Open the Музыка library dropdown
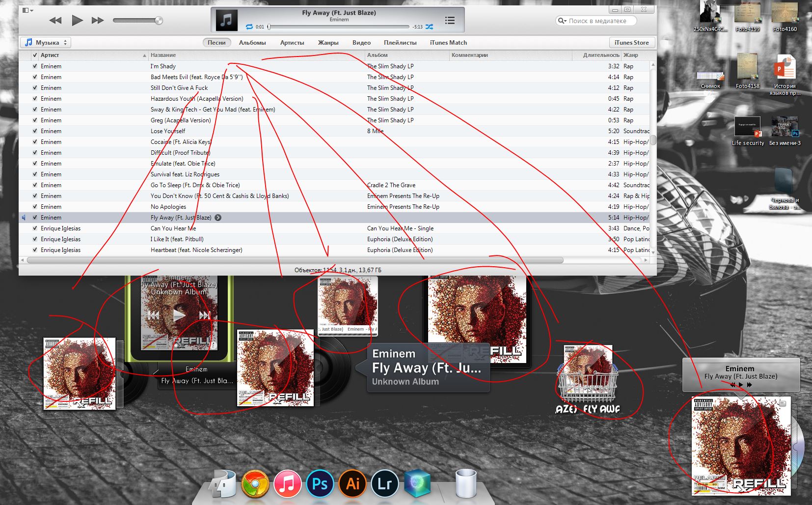This screenshot has height=505, width=812. (x=46, y=42)
